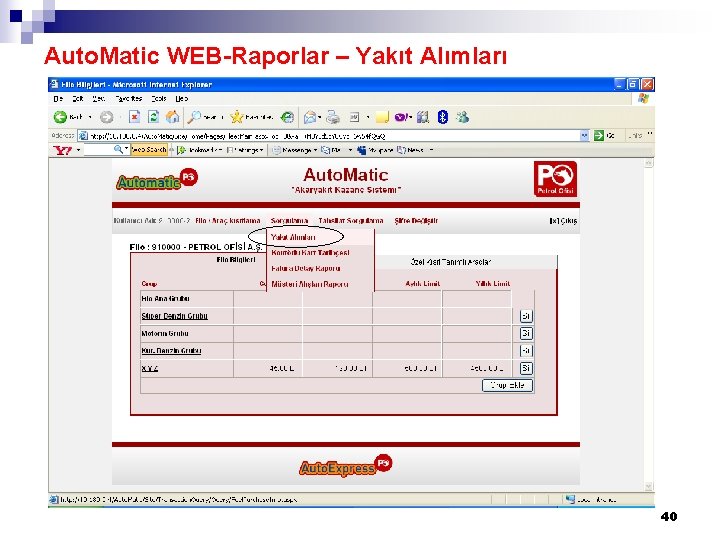Open the Edit button dropdown arrow
This screenshot has height=540, width=720.
[368, 118]
